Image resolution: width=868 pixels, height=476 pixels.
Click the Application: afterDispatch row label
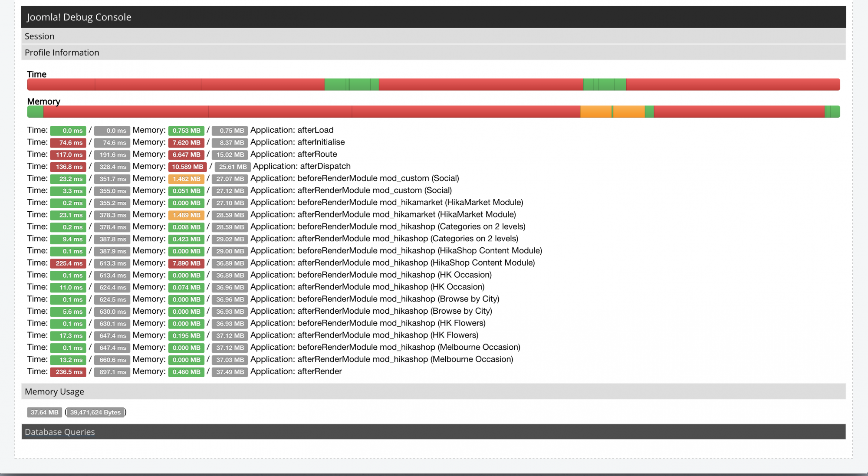pyautogui.click(x=302, y=167)
